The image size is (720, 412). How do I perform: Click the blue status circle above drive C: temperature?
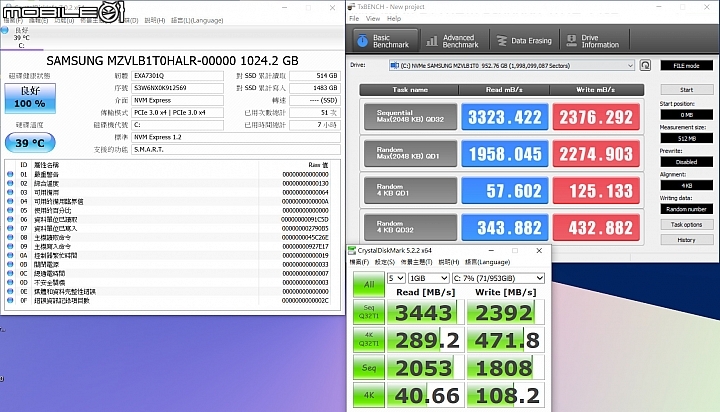click(5, 30)
